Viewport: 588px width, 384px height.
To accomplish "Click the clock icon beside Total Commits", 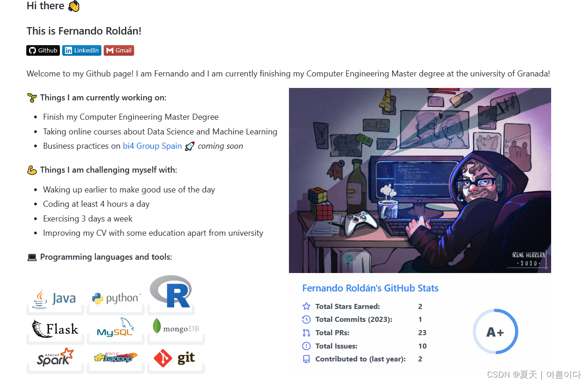I will tap(306, 320).
